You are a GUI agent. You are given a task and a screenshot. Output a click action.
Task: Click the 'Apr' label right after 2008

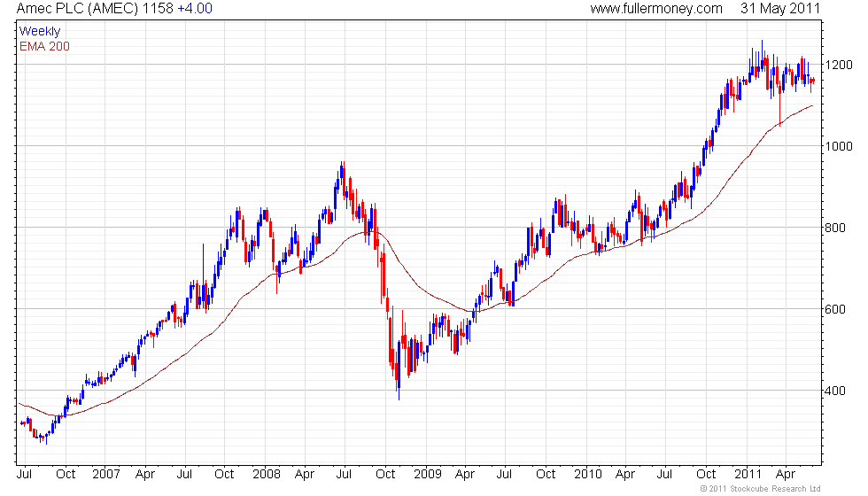point(305,475)
